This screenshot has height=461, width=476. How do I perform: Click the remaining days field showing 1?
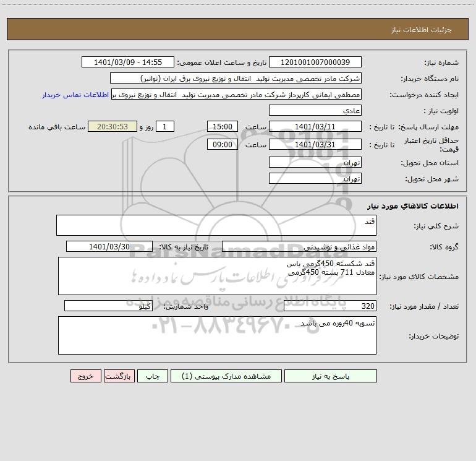point(165,126)
